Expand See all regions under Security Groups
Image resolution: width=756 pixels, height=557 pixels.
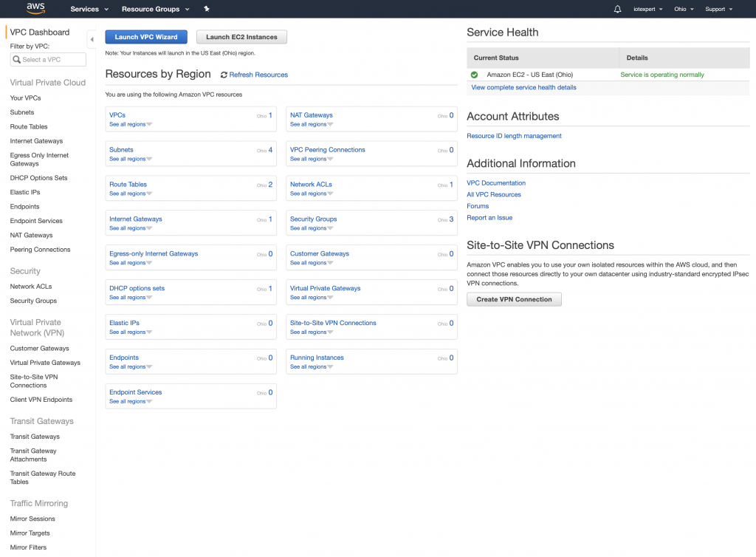(x=311, y=228)
